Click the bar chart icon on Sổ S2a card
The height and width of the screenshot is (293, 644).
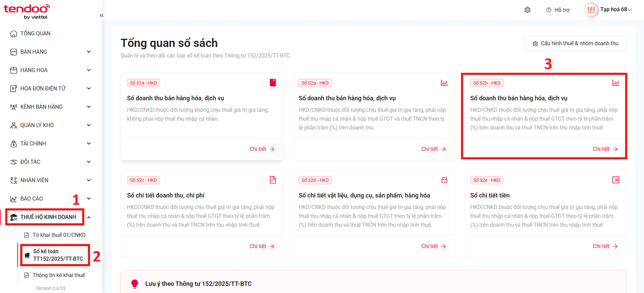tap(444, 83)
